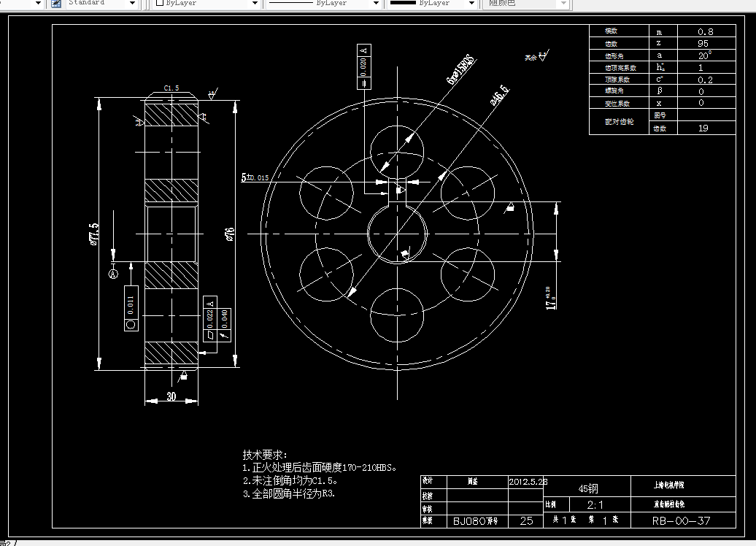756x546 pixels.
Task: Select module value 0.8 in gear table
Action: (706, 32)
